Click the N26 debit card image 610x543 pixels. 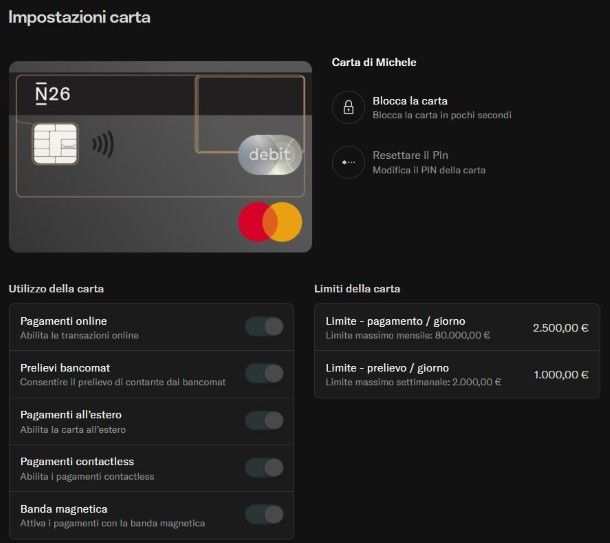click(160, 157)
